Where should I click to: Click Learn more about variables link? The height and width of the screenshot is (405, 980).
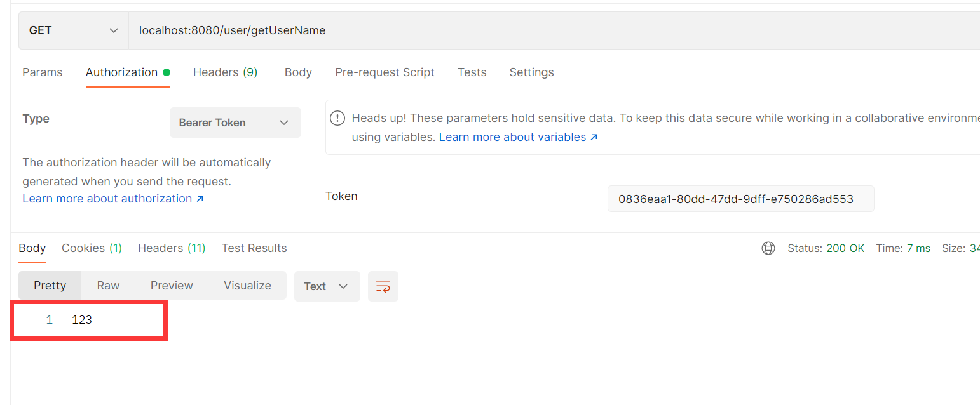click(512, 136)
